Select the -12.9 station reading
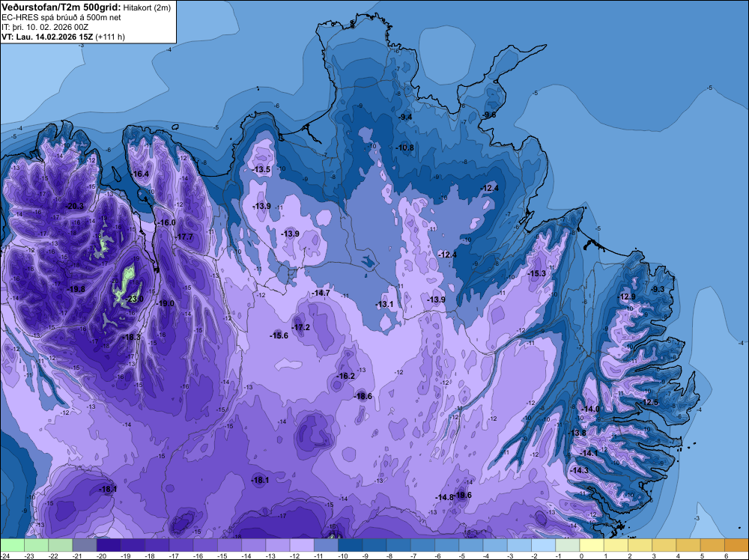This screenshot has width=749, height=560. click(627, 297)
